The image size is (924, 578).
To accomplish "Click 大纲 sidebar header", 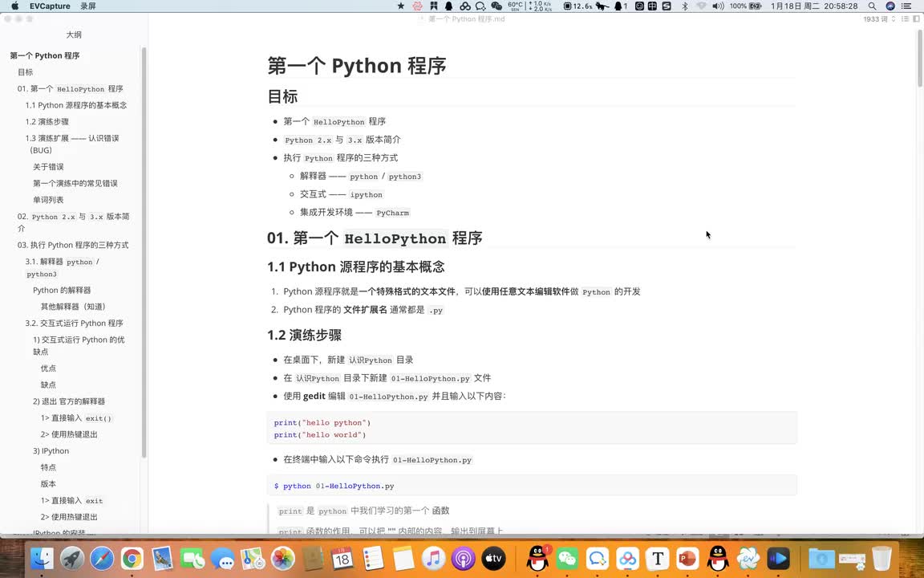I will 74,35.
